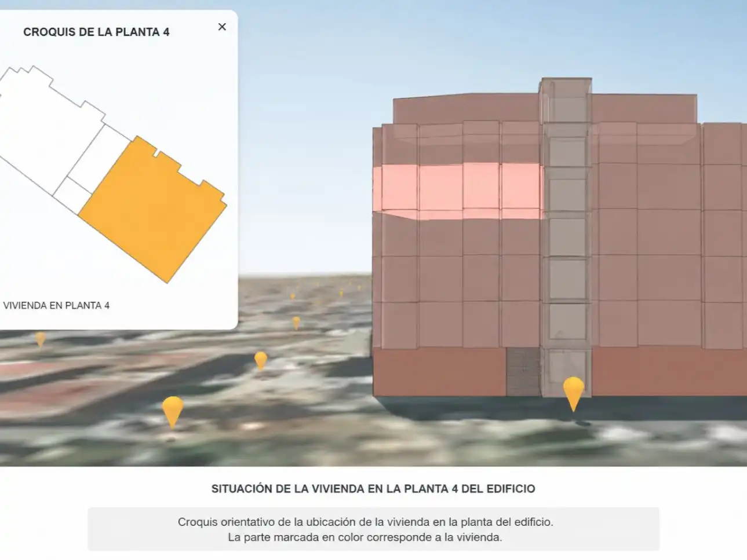Close the Croquis de la planta 4 panel
The height and width of the screenshot is (560, 747).
click(x=222, y=27)
